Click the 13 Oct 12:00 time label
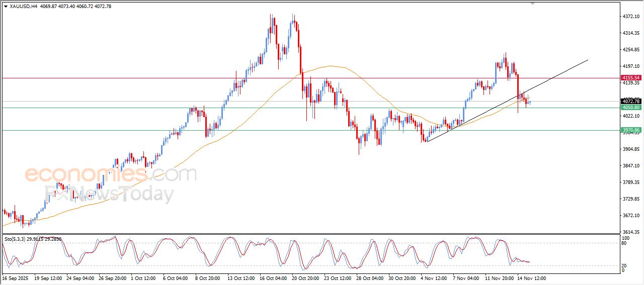Screen dimensions: 644x285 tap(242, 278)
